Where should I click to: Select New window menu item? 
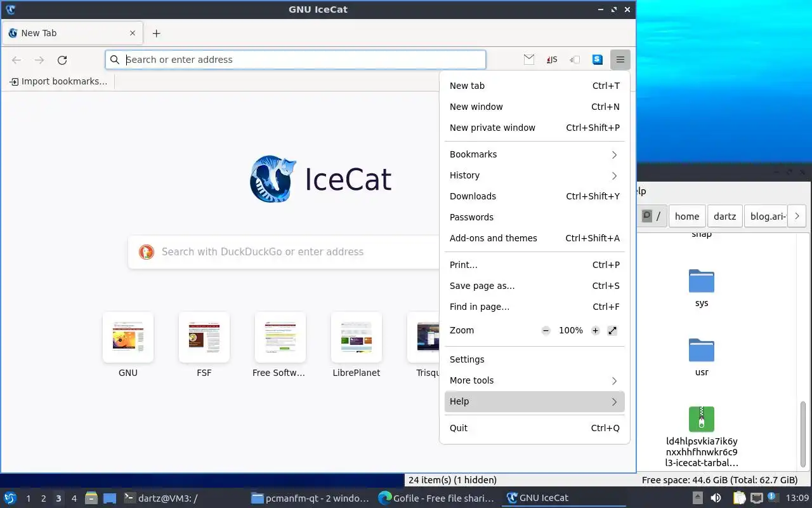(x=534, y=107)
